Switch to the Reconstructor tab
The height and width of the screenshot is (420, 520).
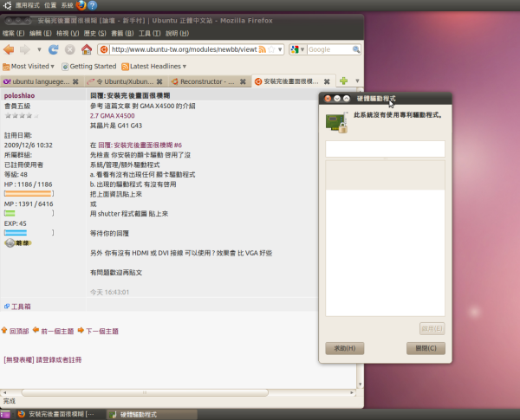(204, 81)
